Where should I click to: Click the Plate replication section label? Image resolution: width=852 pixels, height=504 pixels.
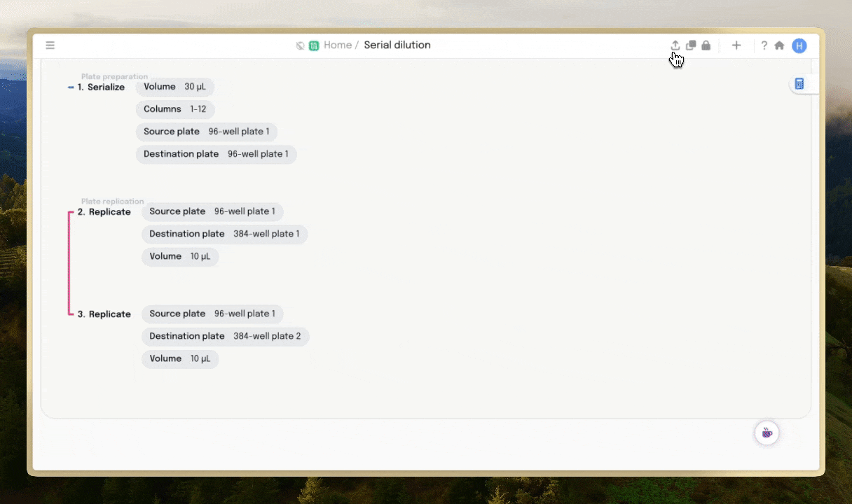(x=112, y=201)
